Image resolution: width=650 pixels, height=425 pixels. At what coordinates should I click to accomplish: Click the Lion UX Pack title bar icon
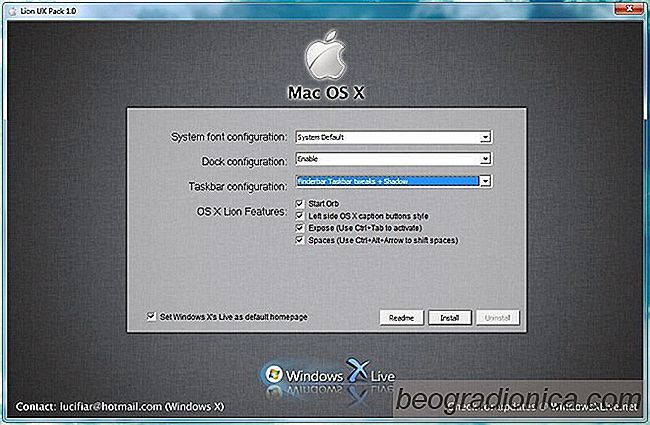point(12,11)
